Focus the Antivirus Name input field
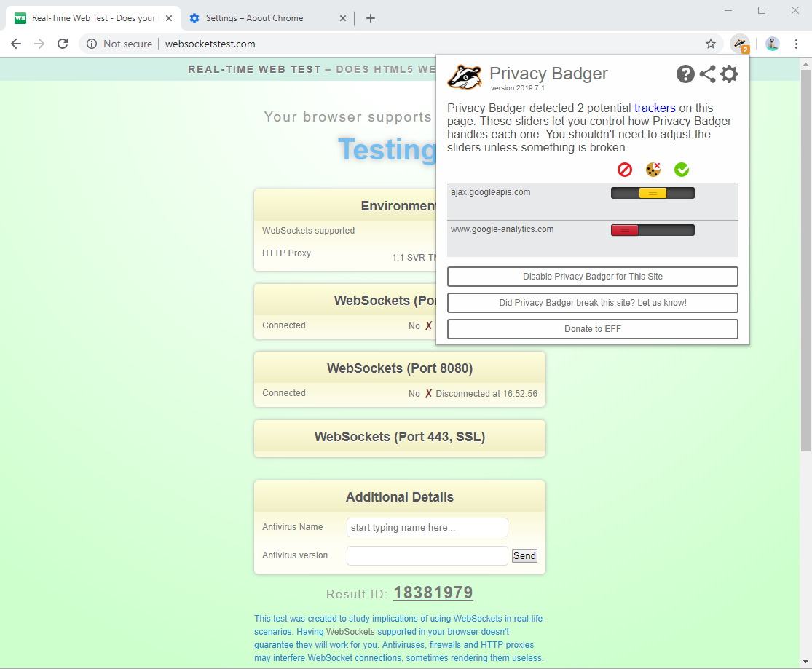This screenshot has height=669, width=812. (x=427, y=528)
